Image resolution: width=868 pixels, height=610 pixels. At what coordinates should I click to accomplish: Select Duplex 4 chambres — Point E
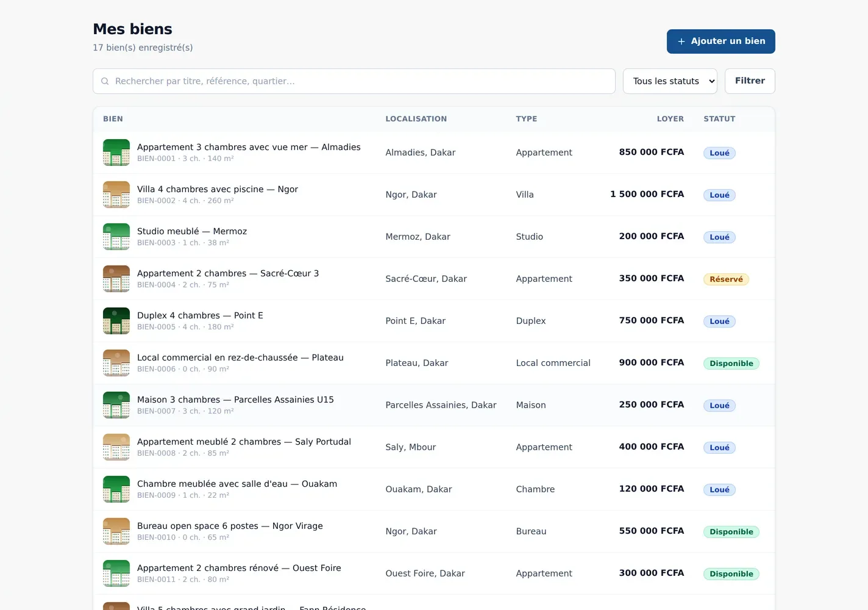[x=200, y=315]
